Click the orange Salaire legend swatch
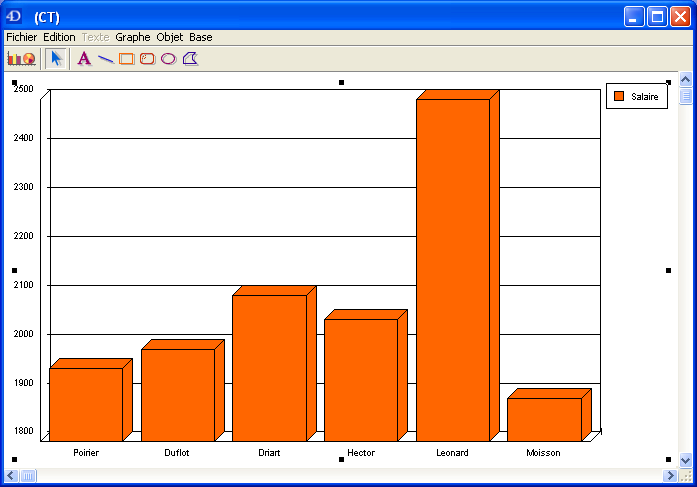Viewport: 697px width, 487px height. (x=619, y=96)
